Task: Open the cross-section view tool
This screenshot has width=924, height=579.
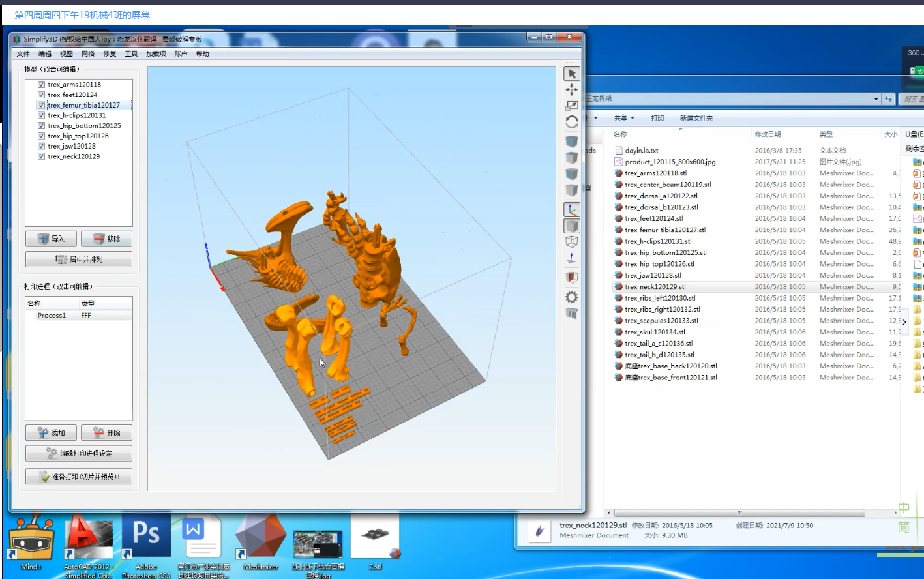Action: click(x=572, y=277)
